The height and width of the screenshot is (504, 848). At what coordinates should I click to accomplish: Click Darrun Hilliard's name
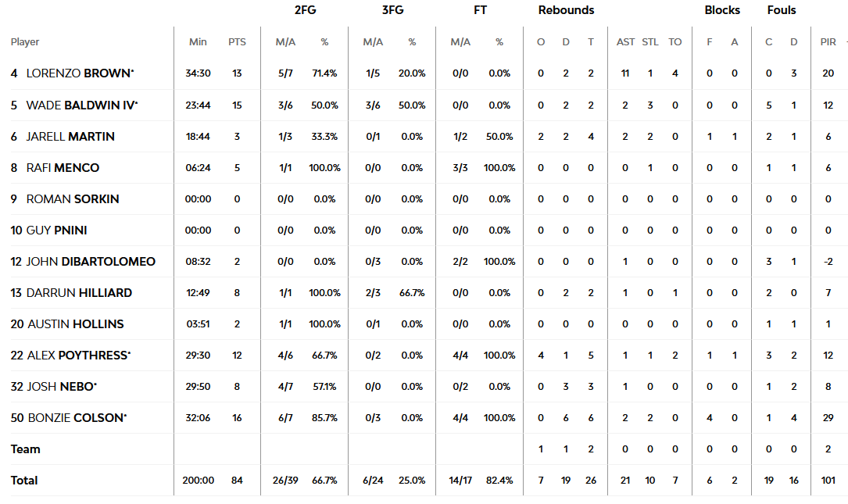[79, 292]
